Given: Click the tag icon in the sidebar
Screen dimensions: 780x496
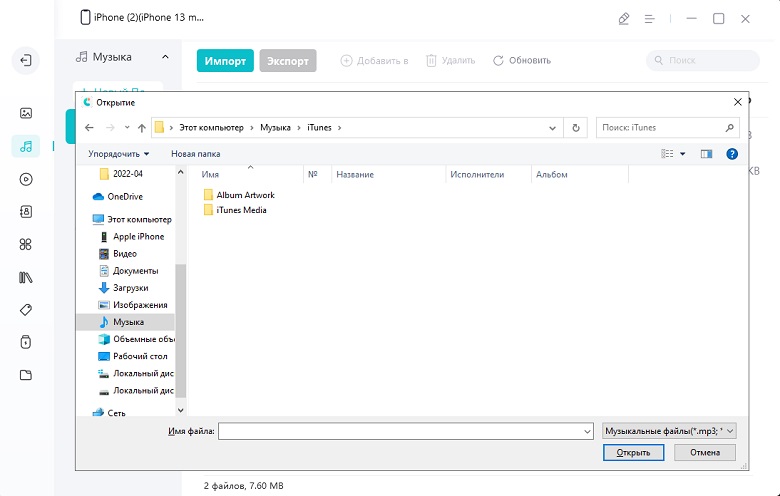Looking at the screenshot, I should pos(26,310).
